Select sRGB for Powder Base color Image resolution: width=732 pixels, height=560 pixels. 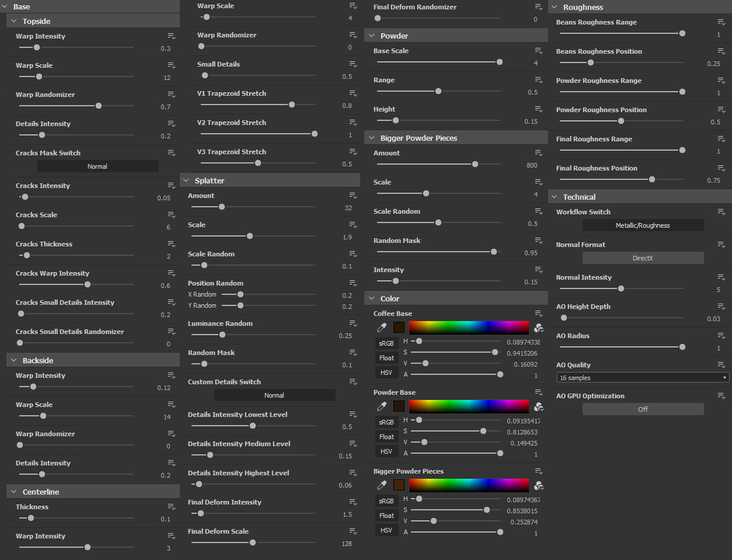pyautogui.click(x=386, y=422)
